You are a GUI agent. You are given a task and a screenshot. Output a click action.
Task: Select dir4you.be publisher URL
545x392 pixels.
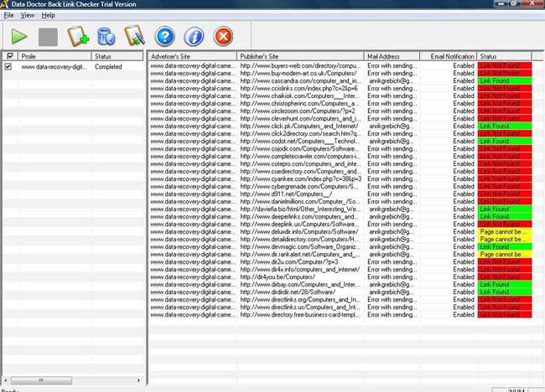point(278,277)
